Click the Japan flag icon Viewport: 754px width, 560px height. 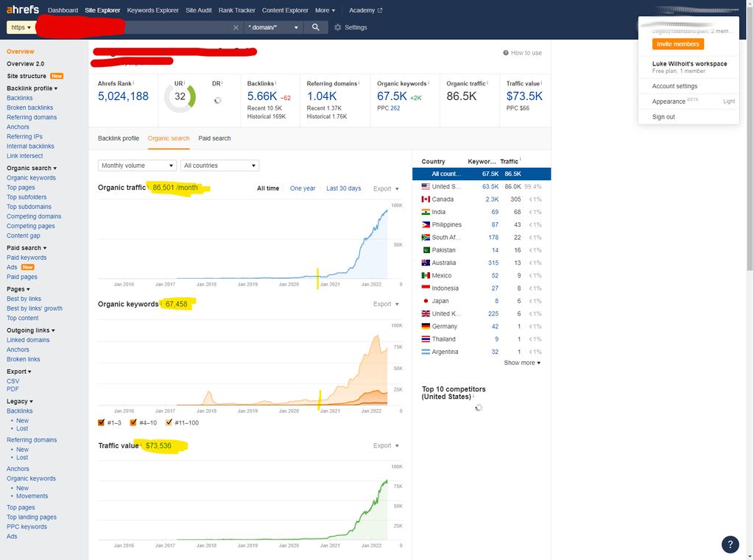pyautogui.click(x=426, y=301)
